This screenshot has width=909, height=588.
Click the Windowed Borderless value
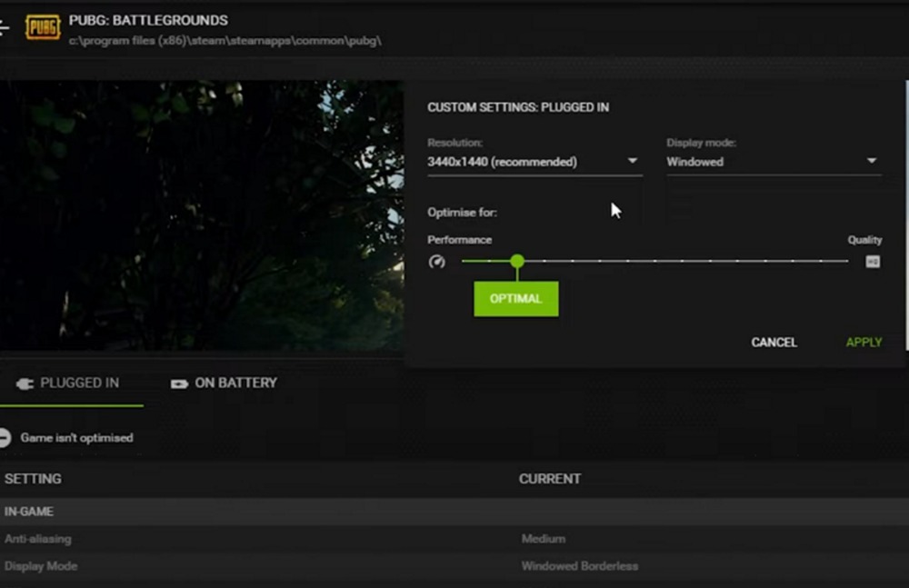pos(580,566)
